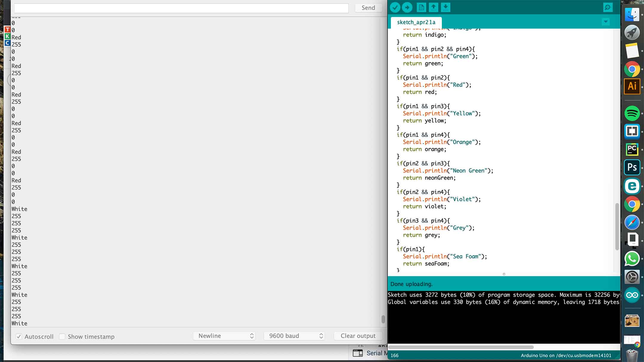Click the console horizontal scrollbar
This screenshot has width=644, height=362.
click(x=461, y=347)
